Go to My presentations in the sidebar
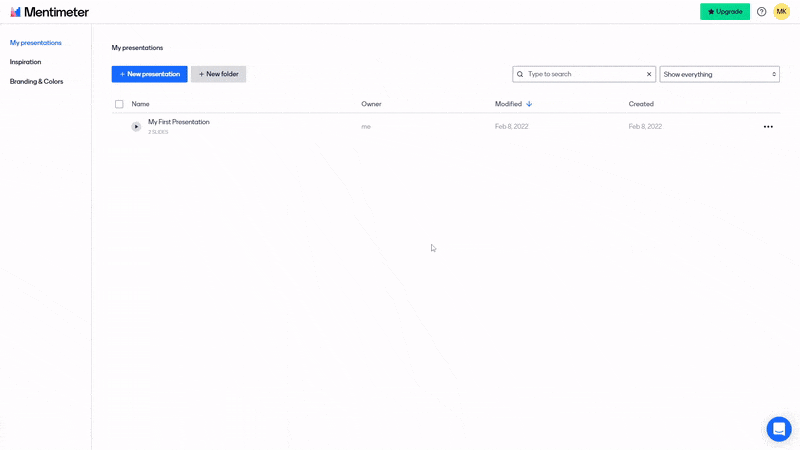Screen dimensions: 800x450 coord(36,43)
